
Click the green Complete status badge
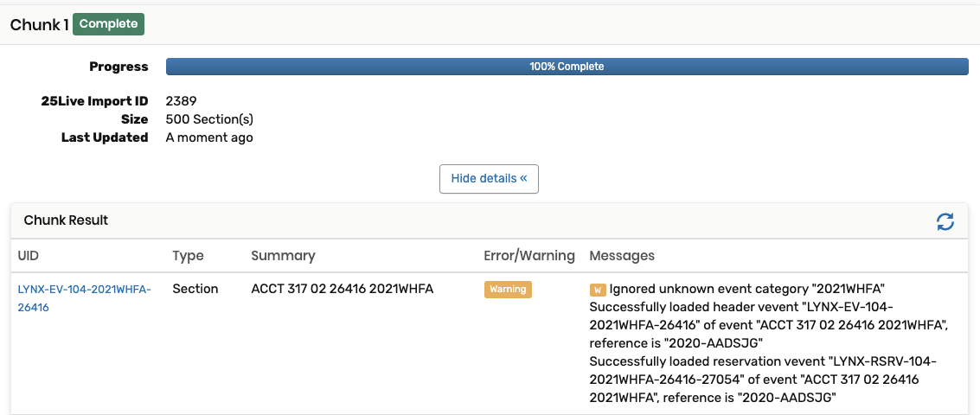point(108,24)
